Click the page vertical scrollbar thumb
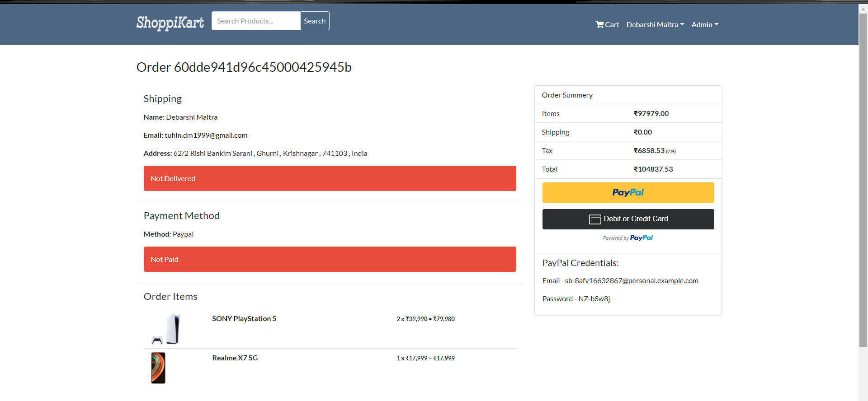Viewport: 868px width, 401px height. [x=863, y=181]
